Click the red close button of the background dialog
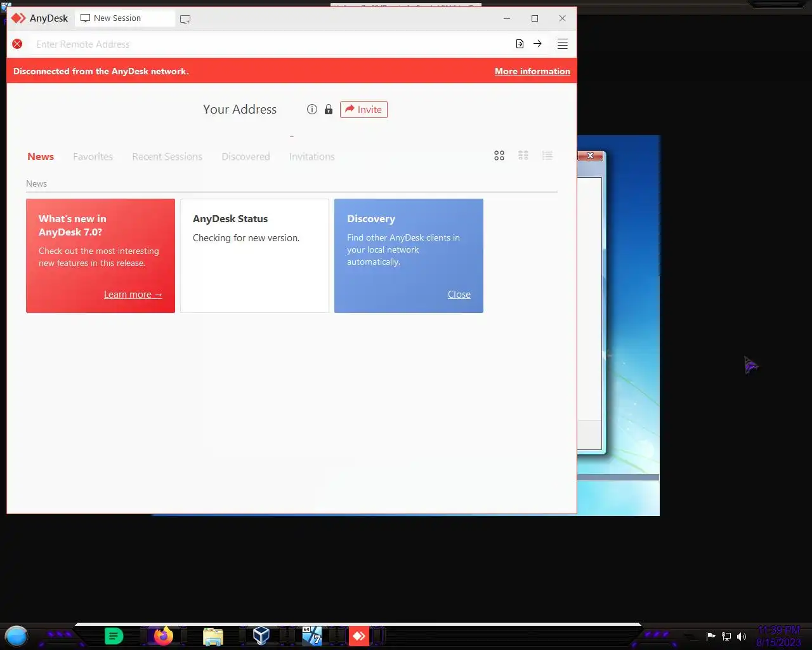Image resolution: width=812 pixels, height=650 pixels. click(590, 156)
